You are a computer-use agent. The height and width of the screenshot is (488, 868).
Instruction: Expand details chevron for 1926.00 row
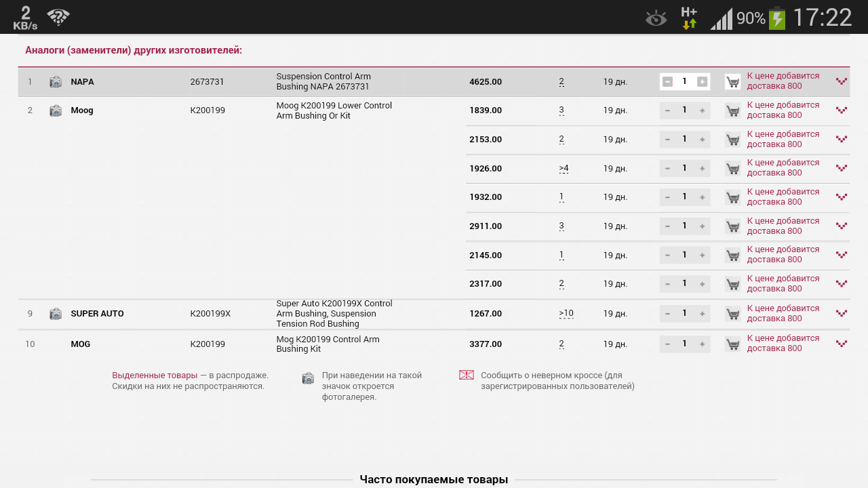842,168
